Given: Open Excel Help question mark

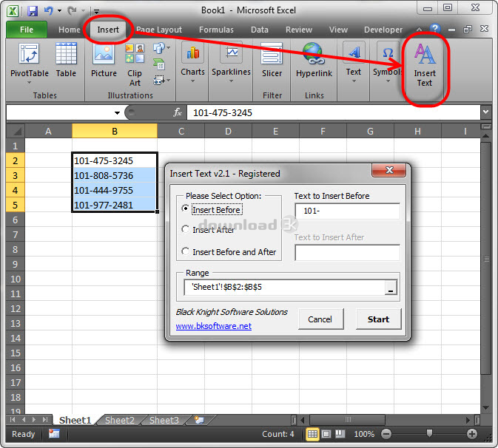Looking at the screenshot, I should (435, 29).
